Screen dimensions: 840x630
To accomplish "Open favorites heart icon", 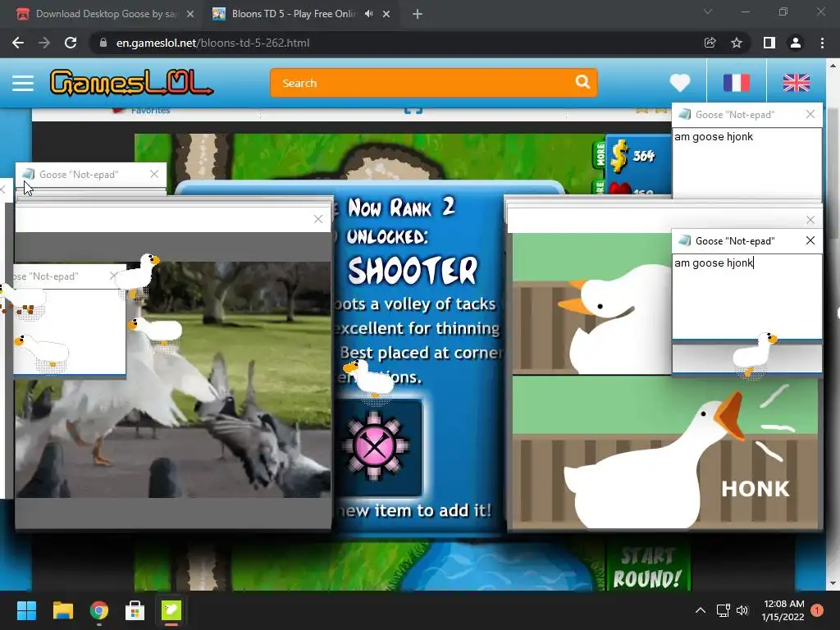I will coord(680,83).
